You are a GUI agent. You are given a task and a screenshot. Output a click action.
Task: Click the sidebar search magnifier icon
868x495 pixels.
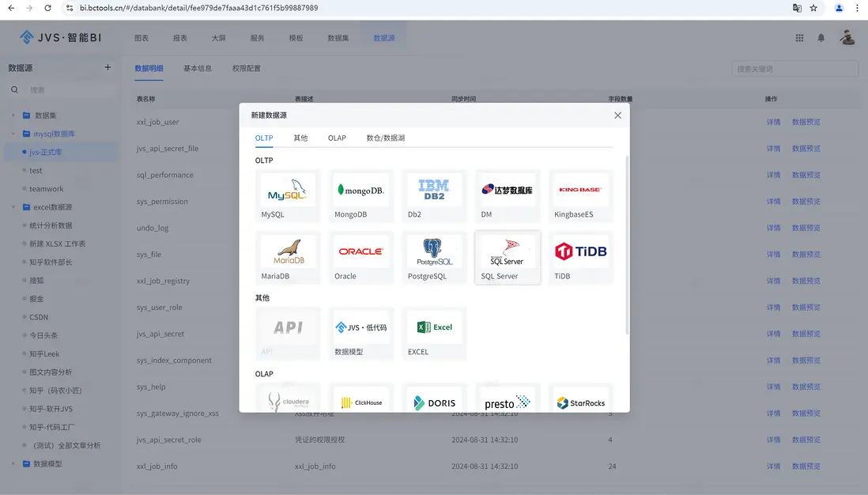(14, 89)
